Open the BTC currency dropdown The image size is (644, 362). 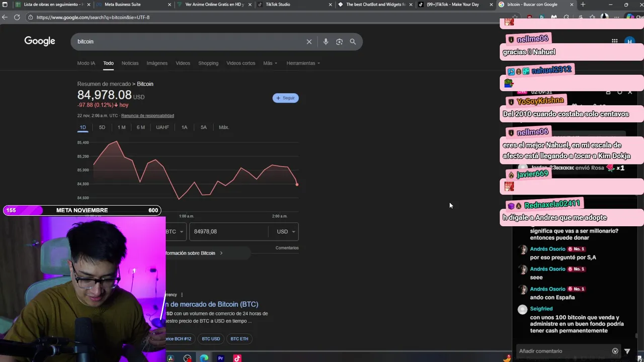(x=175, y=231)
